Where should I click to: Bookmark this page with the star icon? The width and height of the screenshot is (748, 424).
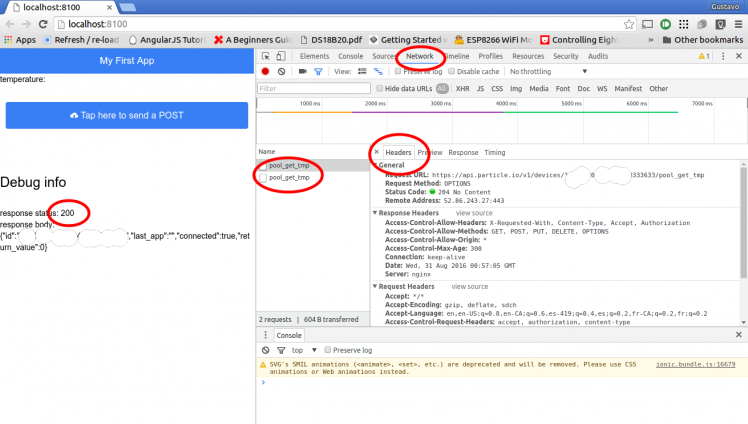[x=629, y=24]
